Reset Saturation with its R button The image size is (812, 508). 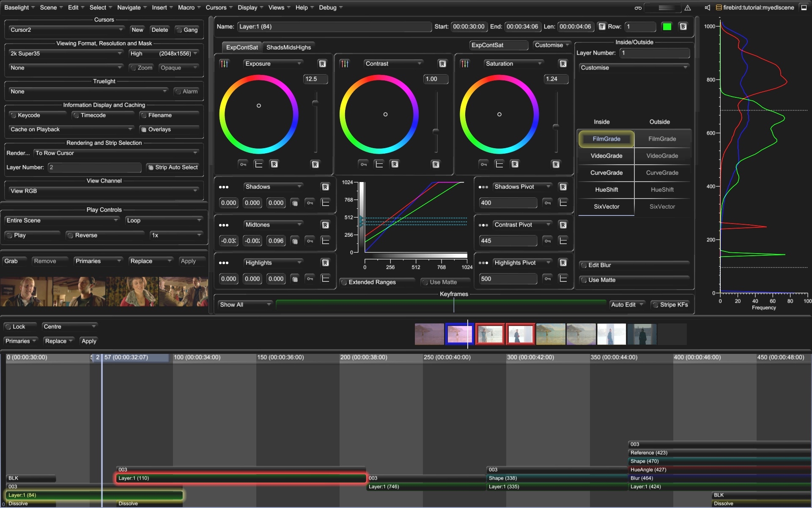(563, 63)
